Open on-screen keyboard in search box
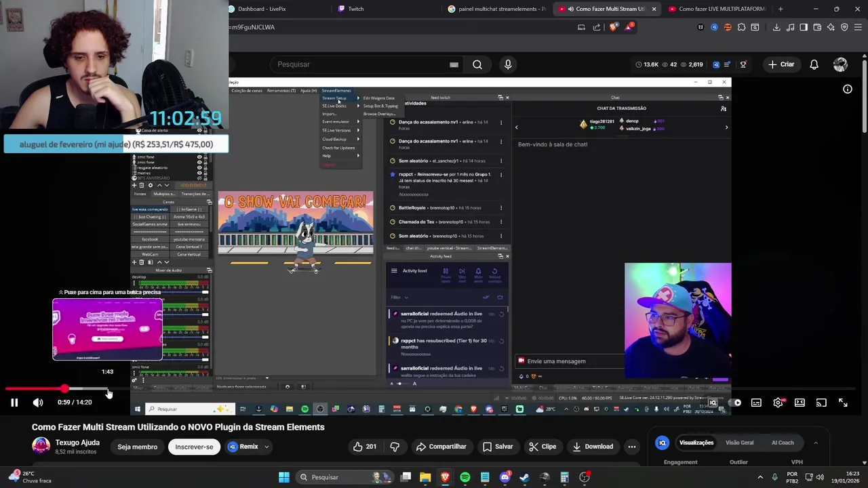 tap(454, 64)
